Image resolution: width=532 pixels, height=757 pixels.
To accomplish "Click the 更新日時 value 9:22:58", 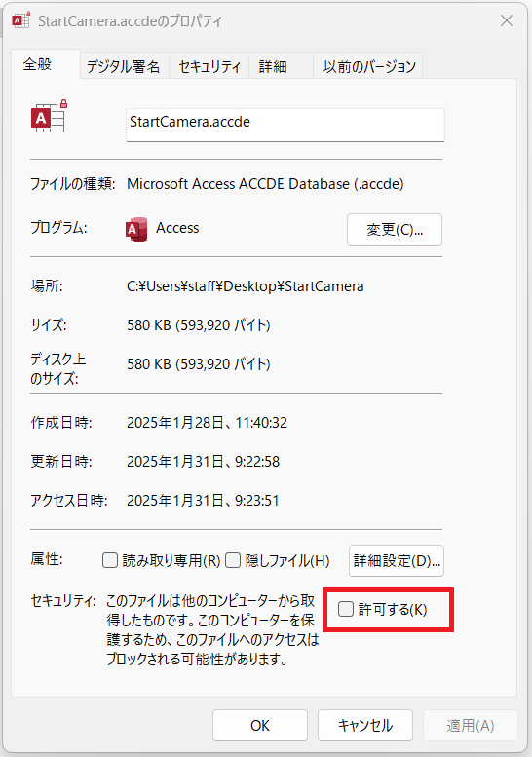I will pos(203,462).
